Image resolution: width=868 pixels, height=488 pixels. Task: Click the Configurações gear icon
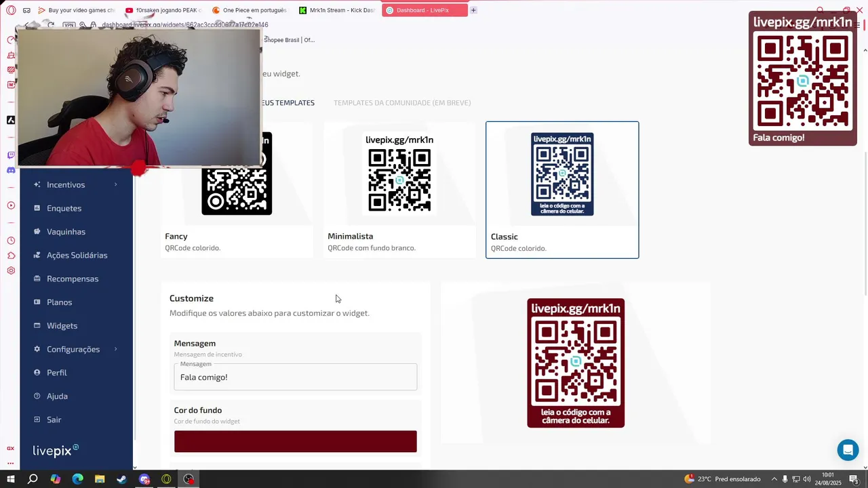[37, 349]
